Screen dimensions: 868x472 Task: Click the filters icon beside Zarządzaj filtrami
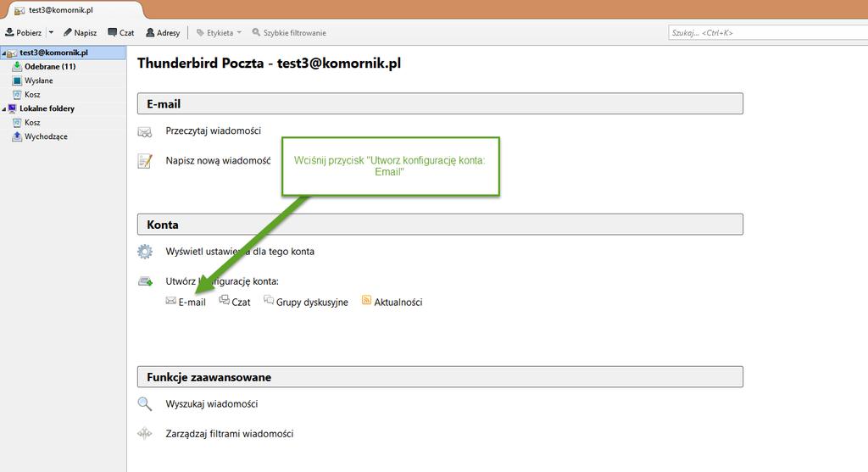144,433
